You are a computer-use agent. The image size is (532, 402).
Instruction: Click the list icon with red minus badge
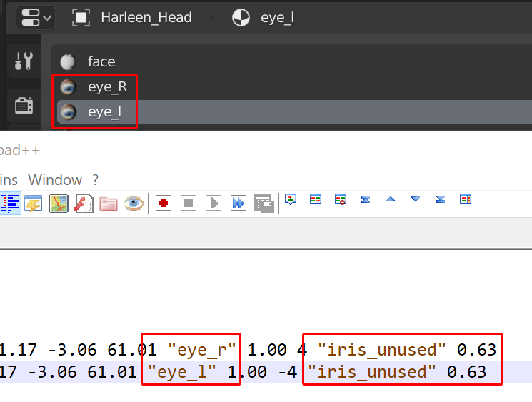point(341,199)
